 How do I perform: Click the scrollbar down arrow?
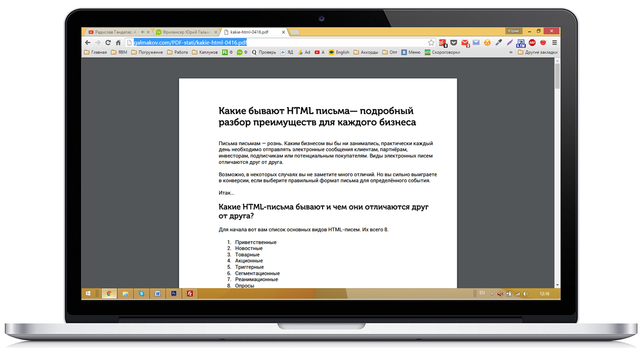[557, 285]
